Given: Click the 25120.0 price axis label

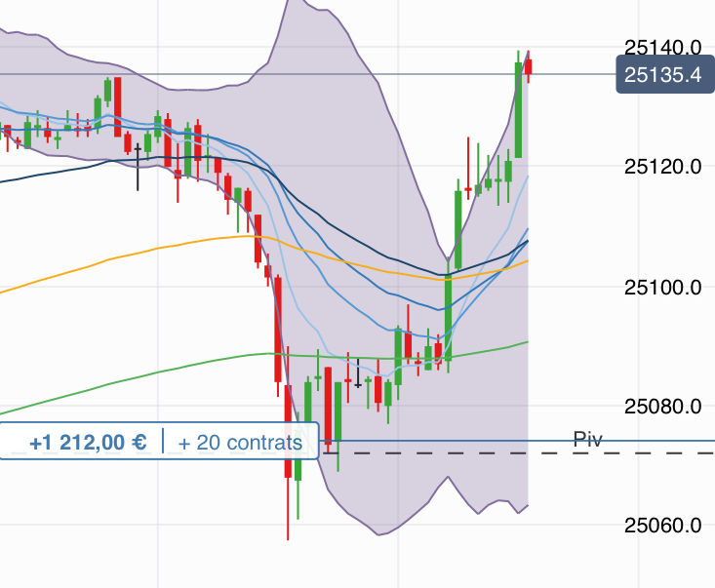Looking at the screenshot, I should 662,167.
